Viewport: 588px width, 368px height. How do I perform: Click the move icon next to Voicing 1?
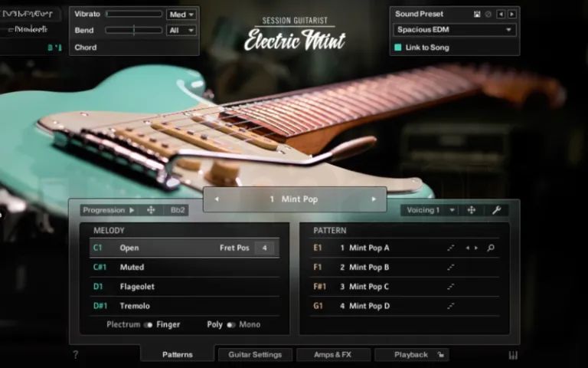pos(472,210)
